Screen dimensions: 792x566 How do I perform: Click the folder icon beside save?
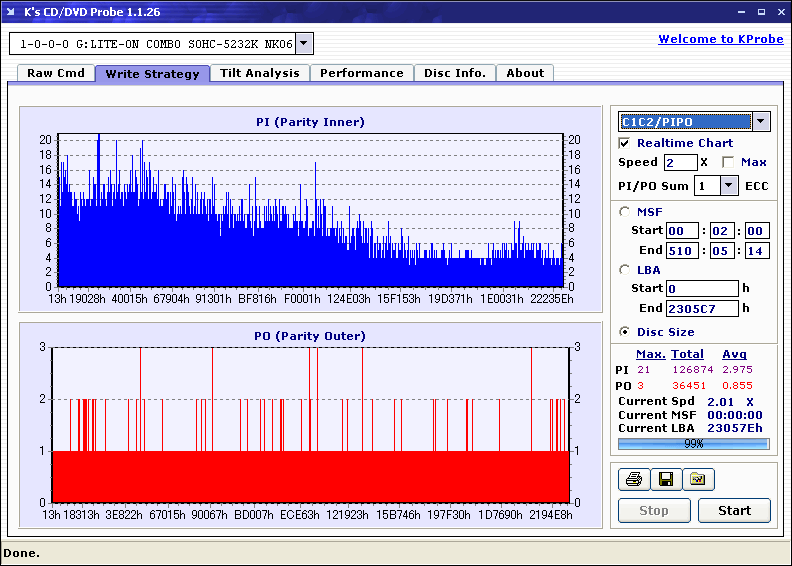coord(698,480)
